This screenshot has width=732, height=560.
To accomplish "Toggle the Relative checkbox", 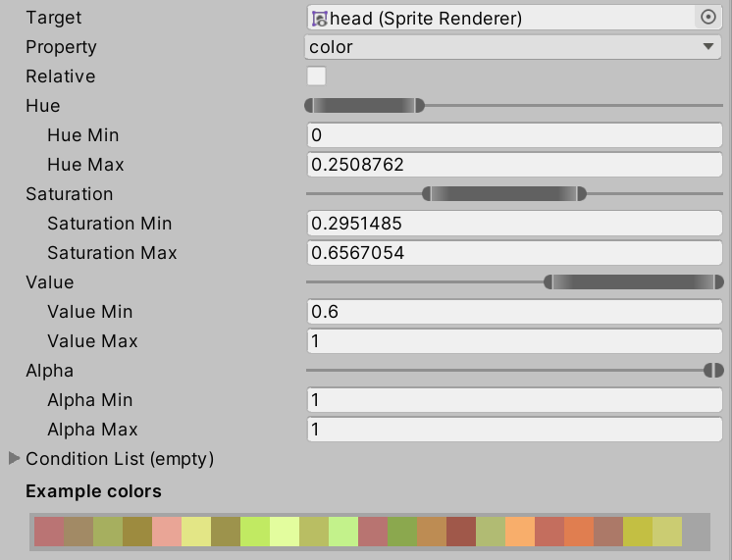I will pyautogui.click(x=316, y=76).
